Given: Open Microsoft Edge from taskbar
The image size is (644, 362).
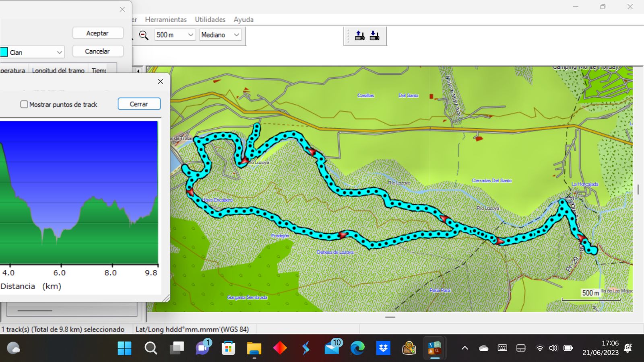Looking at the screenshot, I should click(357, 348).
